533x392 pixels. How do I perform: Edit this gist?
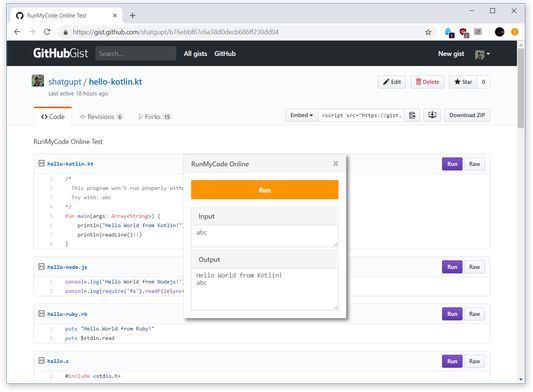pyautogui.click(x=392, y=82)
